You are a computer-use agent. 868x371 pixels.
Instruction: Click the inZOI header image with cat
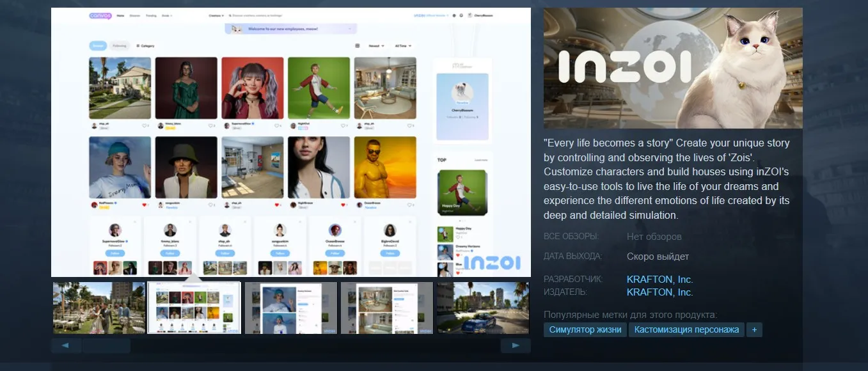tap(673, 68)
